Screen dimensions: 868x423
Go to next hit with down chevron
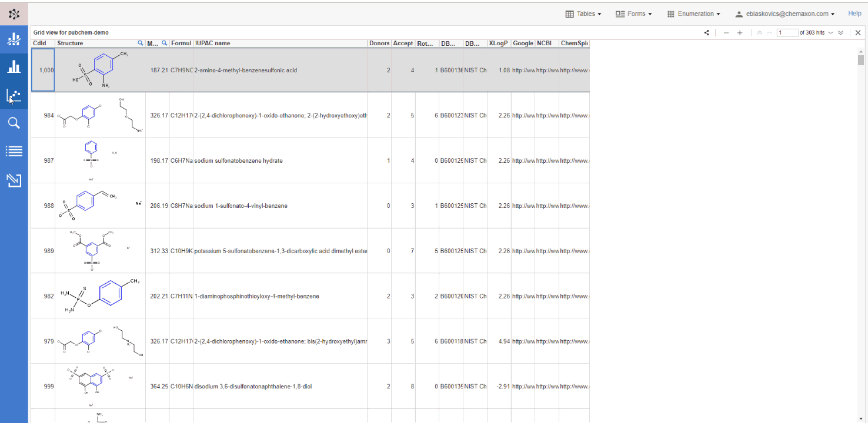(x=830, y=33)
